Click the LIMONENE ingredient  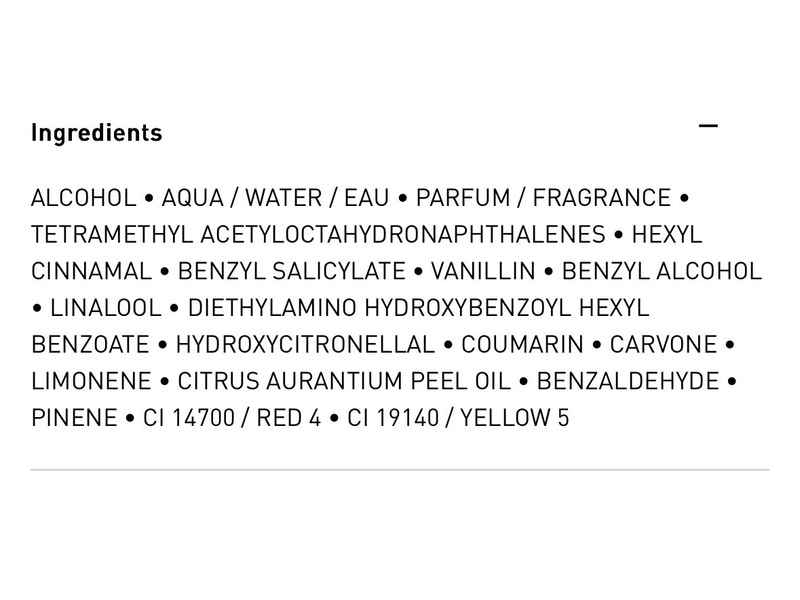pos(91,382)
